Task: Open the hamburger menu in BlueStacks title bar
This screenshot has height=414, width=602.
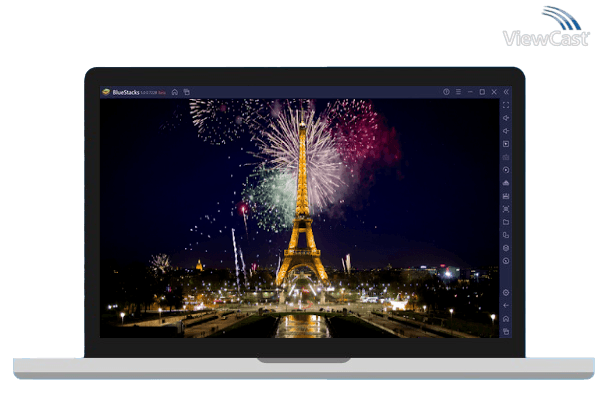Action: [x=458, y=92]
